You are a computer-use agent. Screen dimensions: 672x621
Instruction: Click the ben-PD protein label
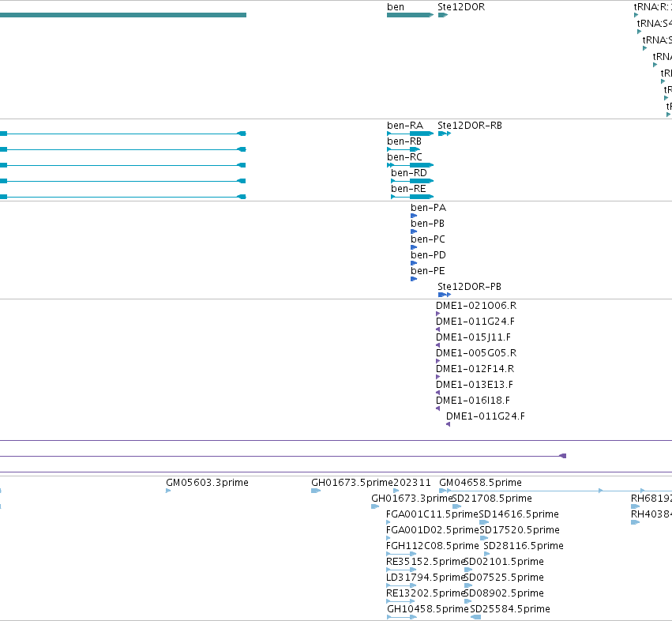tap(428, 255)
